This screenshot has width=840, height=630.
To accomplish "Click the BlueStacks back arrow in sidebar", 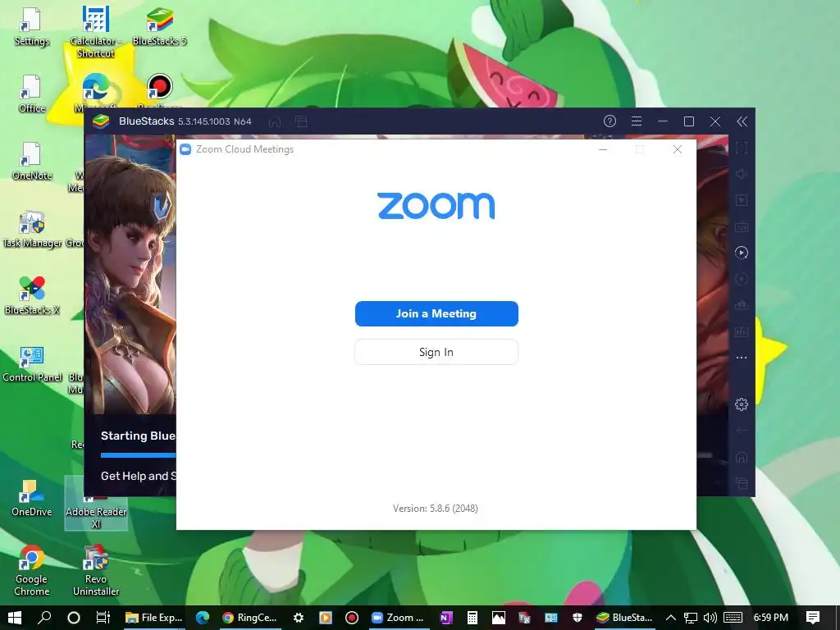I will 742,430.
